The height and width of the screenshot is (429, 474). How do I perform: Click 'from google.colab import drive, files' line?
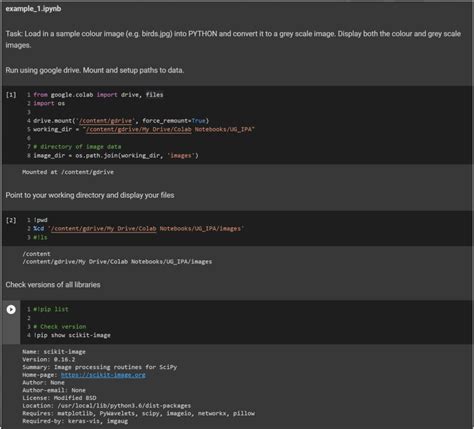[98, 95]
